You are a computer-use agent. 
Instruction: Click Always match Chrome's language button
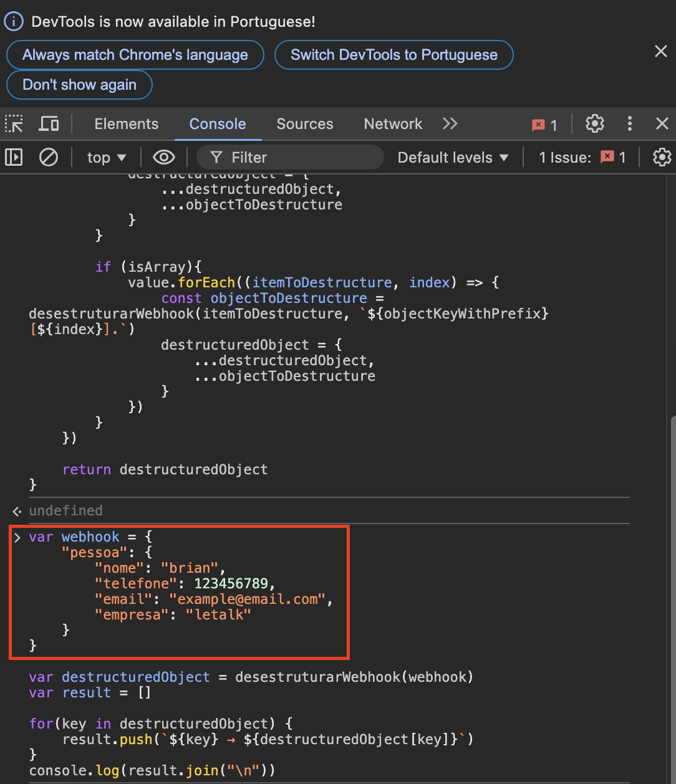pos(135,55)
